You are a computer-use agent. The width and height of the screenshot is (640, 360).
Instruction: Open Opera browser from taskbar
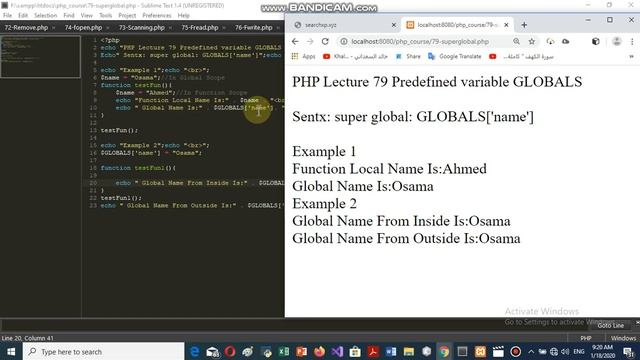click(x=230, y=351)
